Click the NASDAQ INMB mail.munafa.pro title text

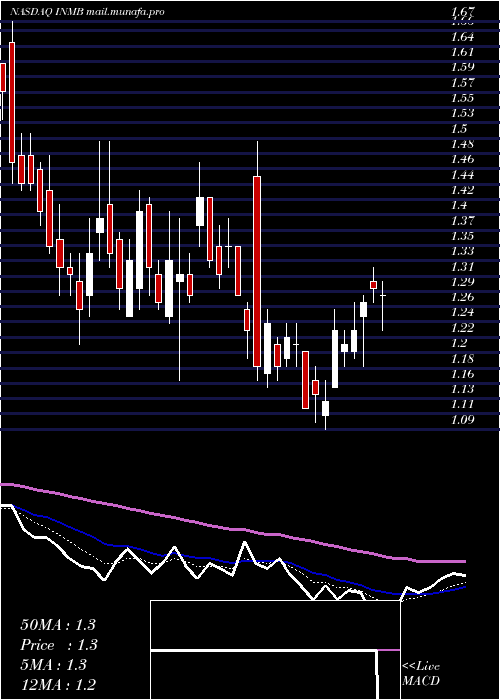pos(87,12)
